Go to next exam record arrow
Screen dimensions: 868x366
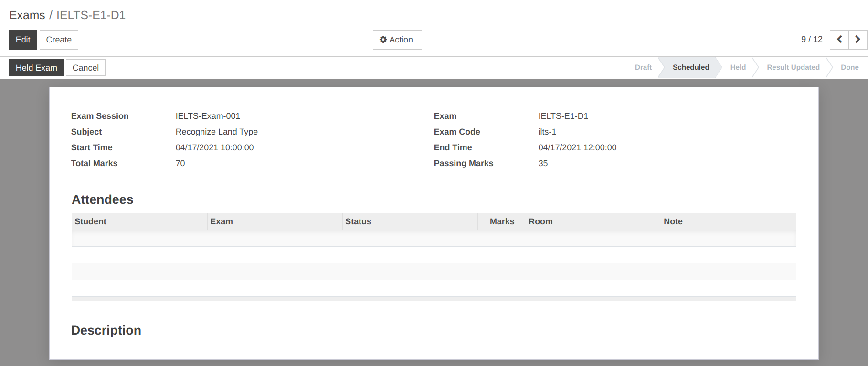click(858, 40)
